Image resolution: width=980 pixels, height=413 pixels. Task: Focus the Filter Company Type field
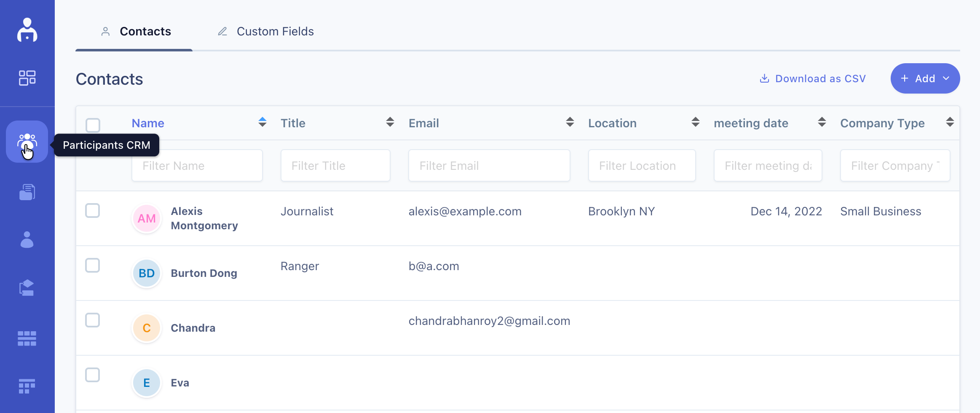pos(895,166)
